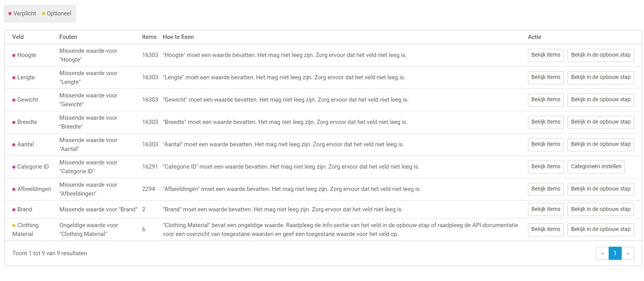This screenshot has width=644, height=281.
Task: Open the build step for Clothing Material
Action: pos(601,229)
